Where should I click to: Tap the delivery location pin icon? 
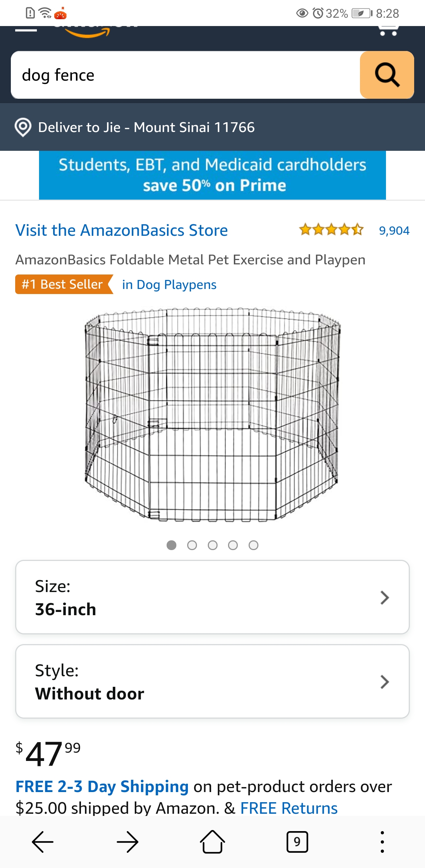[23, 127]
